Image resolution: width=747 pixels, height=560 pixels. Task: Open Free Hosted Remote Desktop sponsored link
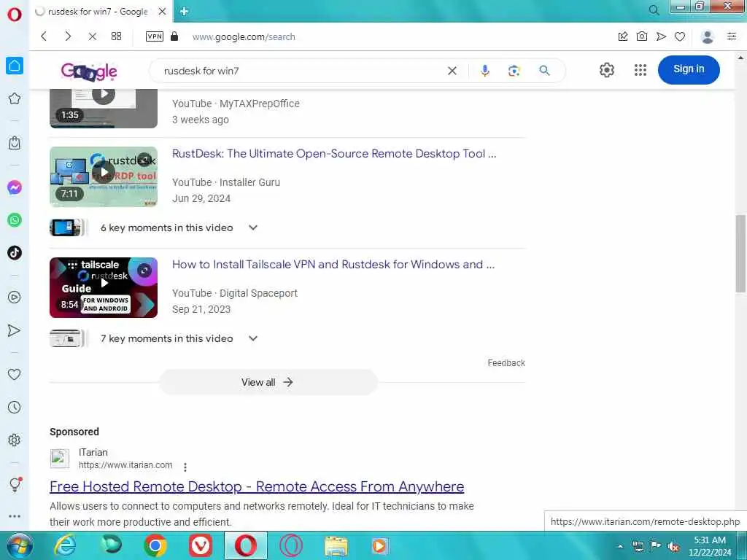(257, 486)
